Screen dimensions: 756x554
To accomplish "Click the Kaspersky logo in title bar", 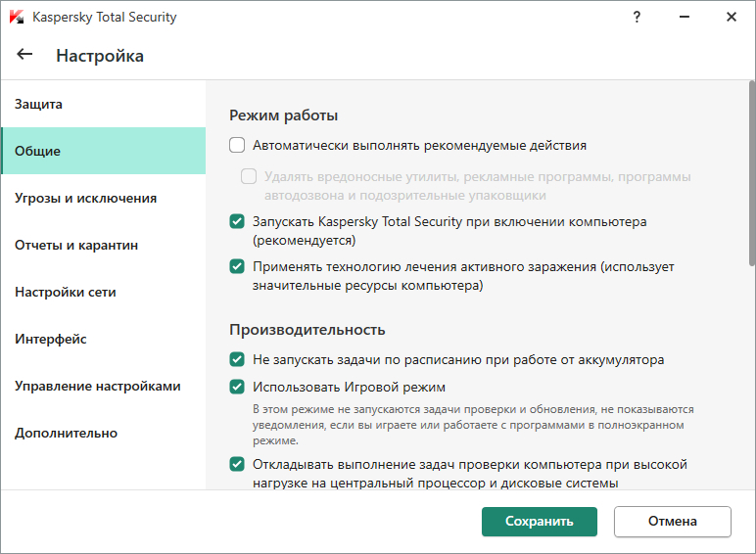I will (16, 18).
